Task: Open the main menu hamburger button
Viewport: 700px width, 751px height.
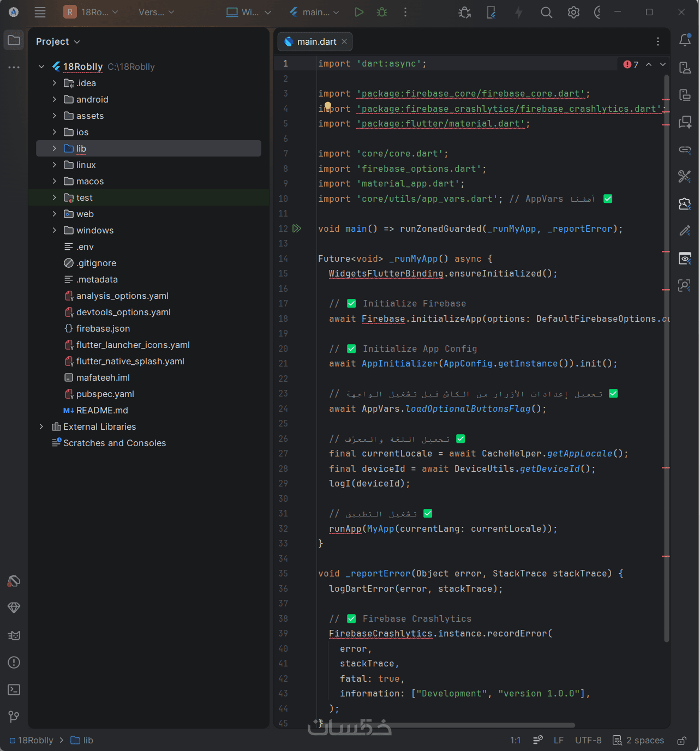Action: pyautogui.click(x=40, y=12)
